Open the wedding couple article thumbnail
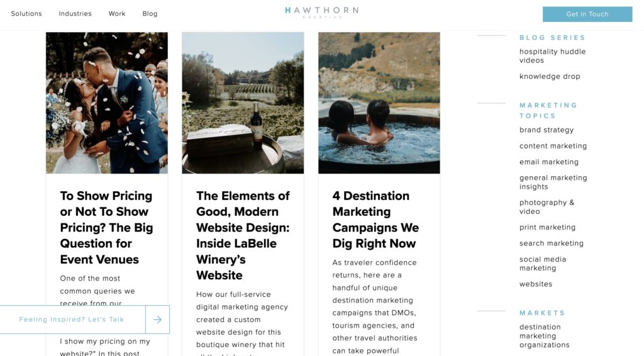644x356 pixels. click(107, 103)
